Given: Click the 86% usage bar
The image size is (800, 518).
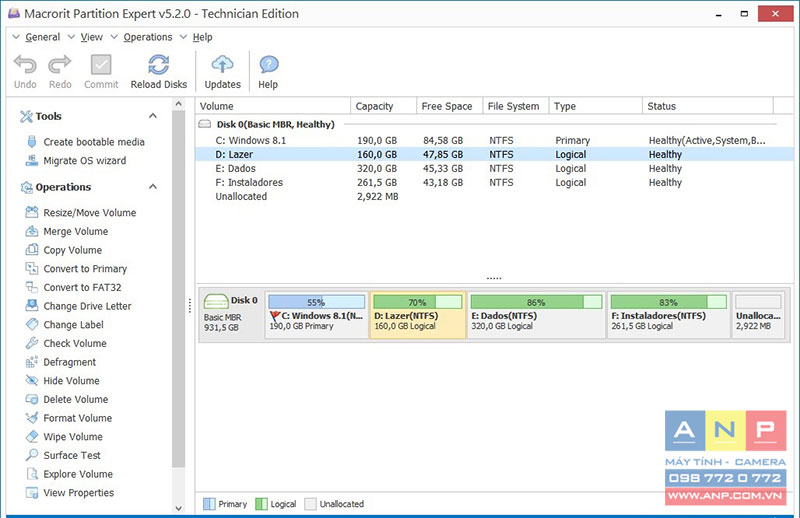Looking at the screenshot, I should point(536,302).
